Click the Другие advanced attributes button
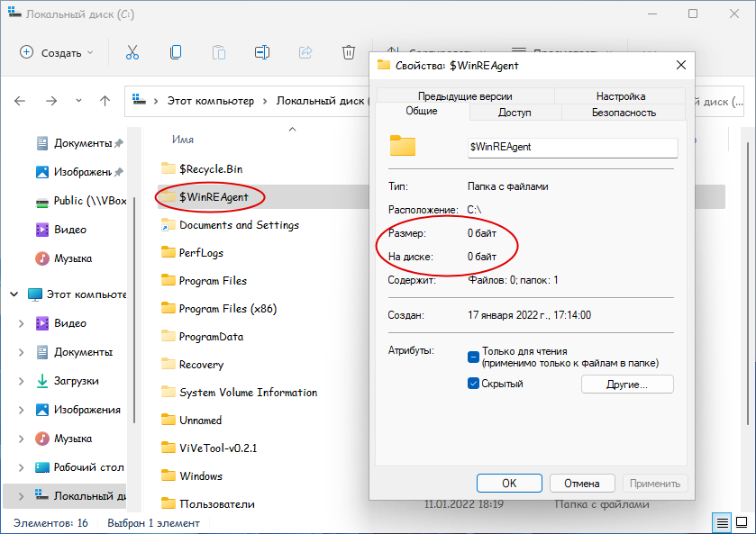This screenshot has width=756, height=534. coord(627,385)
